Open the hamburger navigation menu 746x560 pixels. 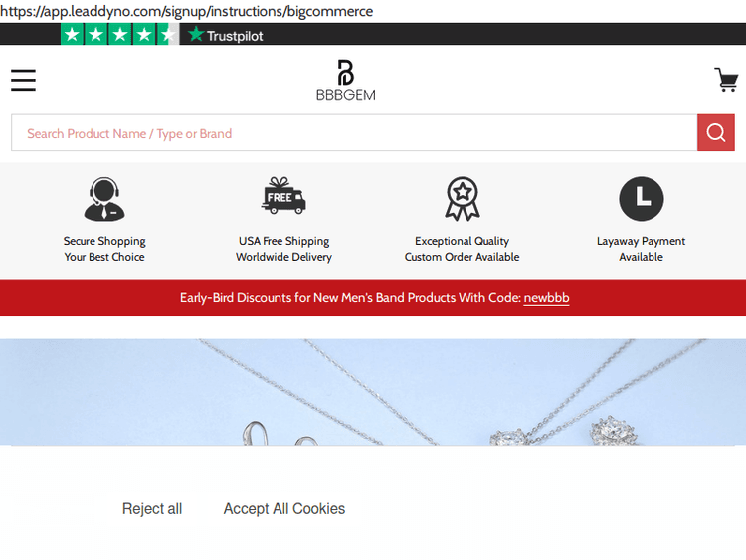coord(24,80)
